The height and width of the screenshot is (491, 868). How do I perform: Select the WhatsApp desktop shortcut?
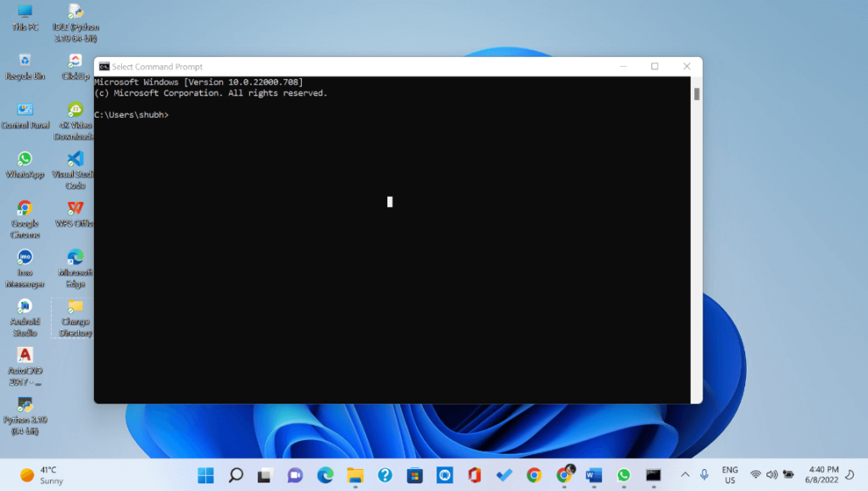pyautogui.click(x=25, y=165)
